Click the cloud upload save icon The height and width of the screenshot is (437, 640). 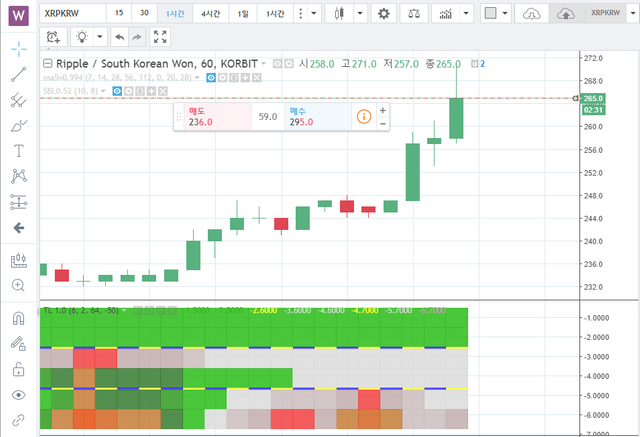(566, 13)
